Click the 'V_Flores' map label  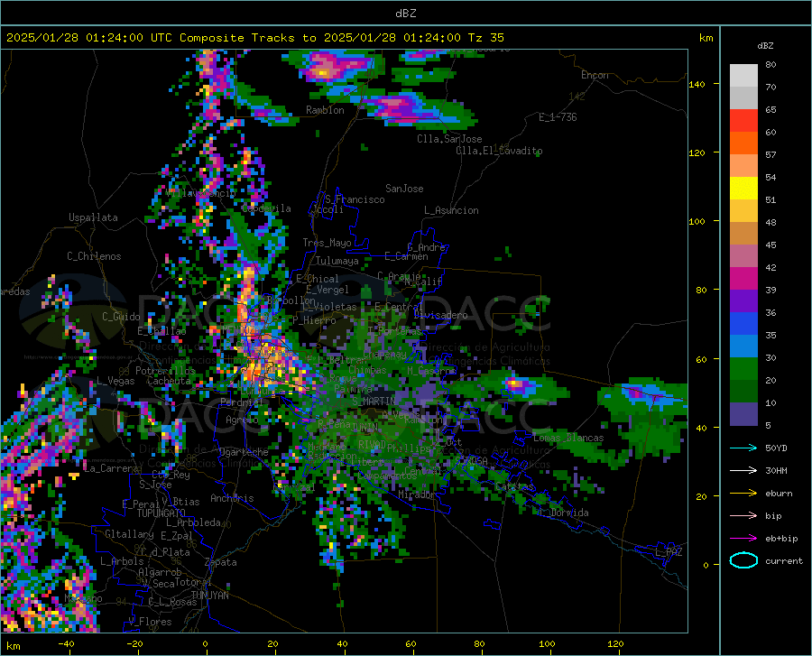150,622
